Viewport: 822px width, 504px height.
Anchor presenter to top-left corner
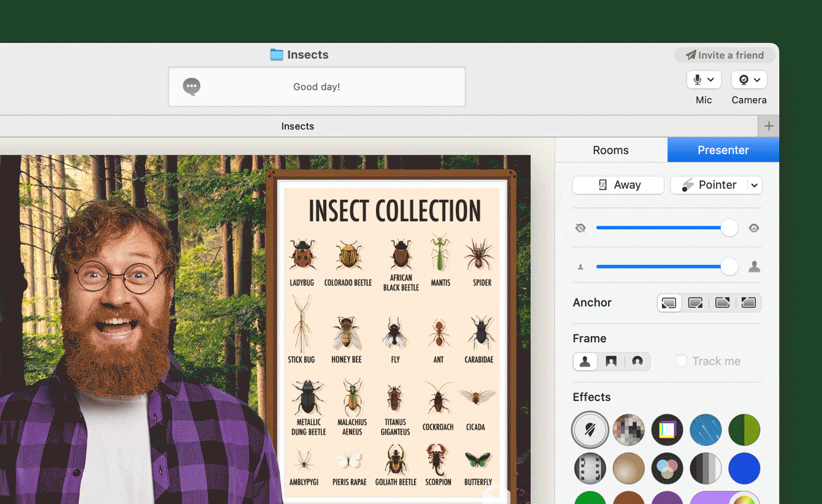[x=748, y=303]
